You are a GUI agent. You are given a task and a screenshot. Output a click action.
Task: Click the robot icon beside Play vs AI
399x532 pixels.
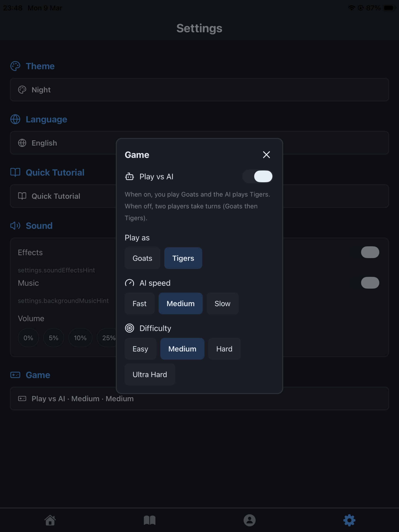point(129,176)
